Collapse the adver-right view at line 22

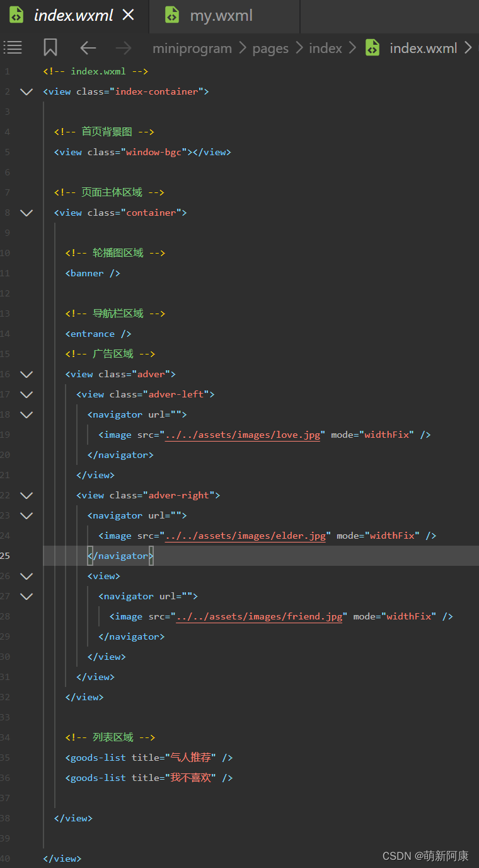[x=26, y=495]
